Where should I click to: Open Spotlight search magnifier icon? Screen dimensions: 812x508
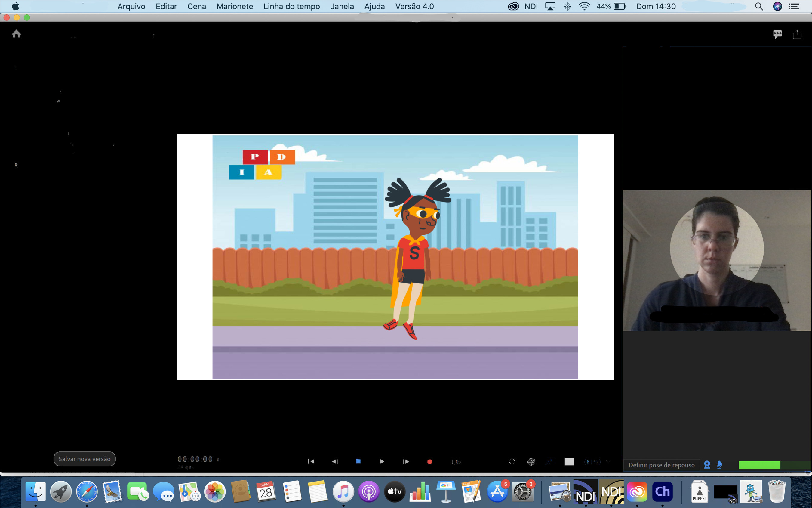click(759, 6)
